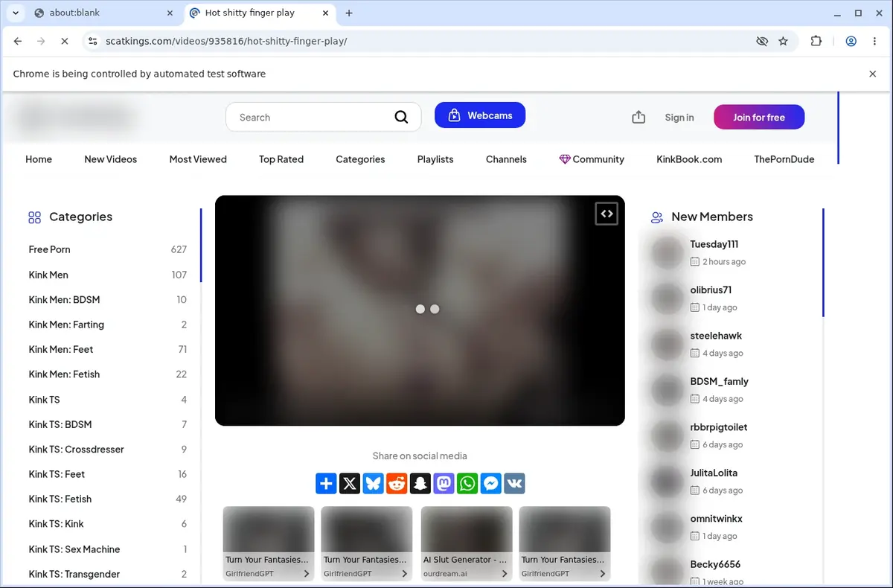Open the ourdream.ai ad thumbnail

(467, 530)
